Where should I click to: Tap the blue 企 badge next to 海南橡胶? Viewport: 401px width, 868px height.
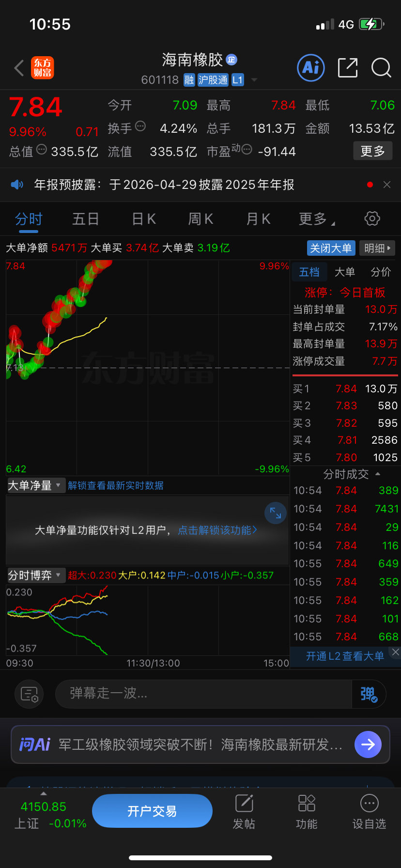(x=231, y=60)
